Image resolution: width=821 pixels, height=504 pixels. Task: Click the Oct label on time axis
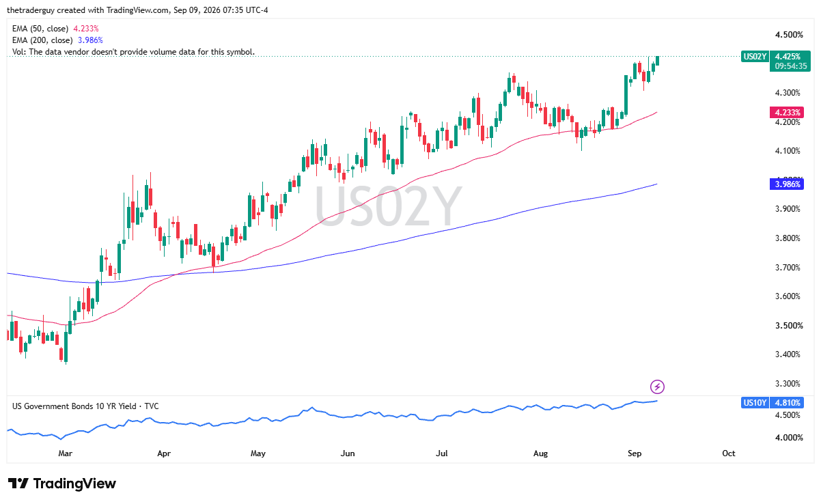[x=729, y=453]
